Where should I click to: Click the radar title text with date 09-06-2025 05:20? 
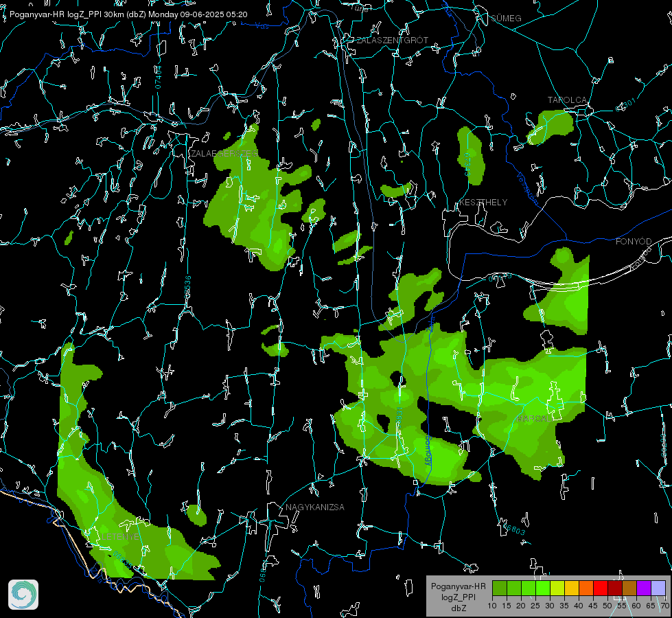click(x=128, y=14)
